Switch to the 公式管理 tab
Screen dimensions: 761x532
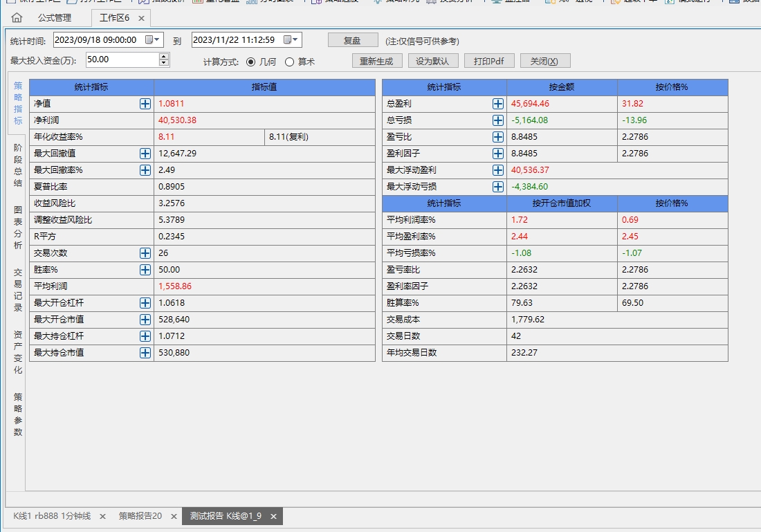55,18
